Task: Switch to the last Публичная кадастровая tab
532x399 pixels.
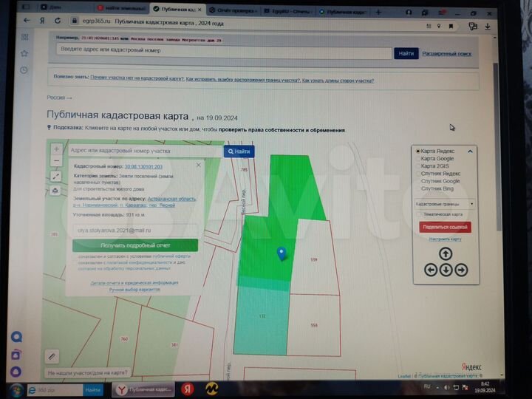Action: [343, 12]
